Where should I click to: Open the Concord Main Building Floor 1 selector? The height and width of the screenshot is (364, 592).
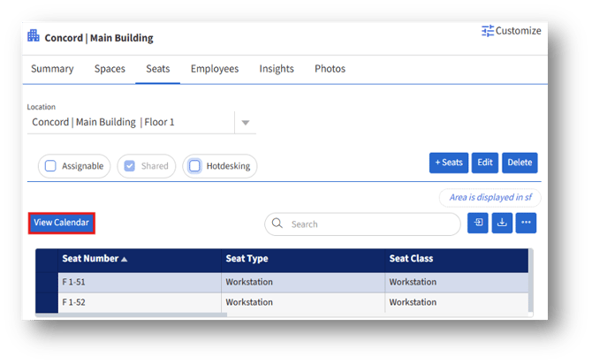click(133, 122)
